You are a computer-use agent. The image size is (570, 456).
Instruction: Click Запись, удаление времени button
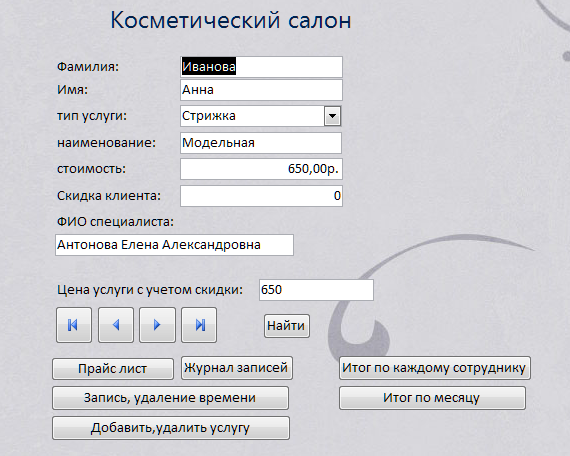(x=170, y=398)
